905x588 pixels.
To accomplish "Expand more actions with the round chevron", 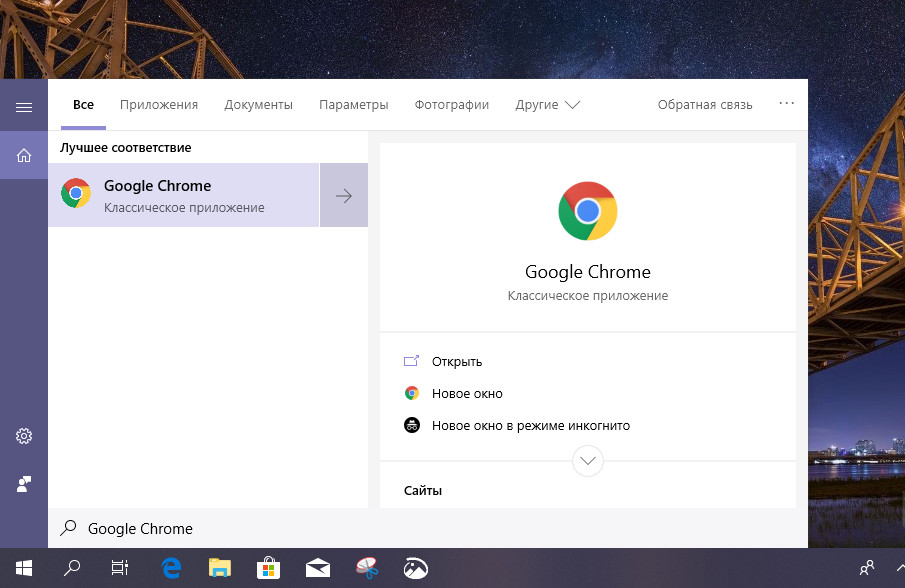I will [588, 460].
